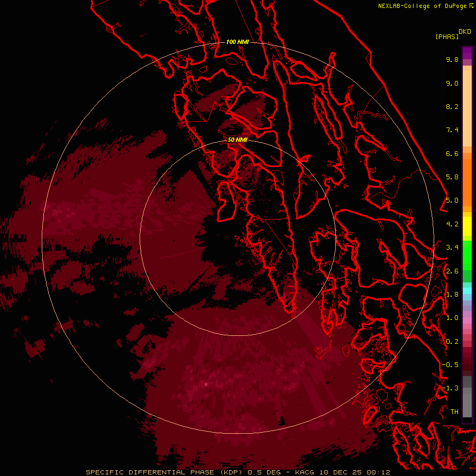This screenshot has height=476, width=476.
Task: Click the cyan segment of the color bar
Action: [467, 290]
